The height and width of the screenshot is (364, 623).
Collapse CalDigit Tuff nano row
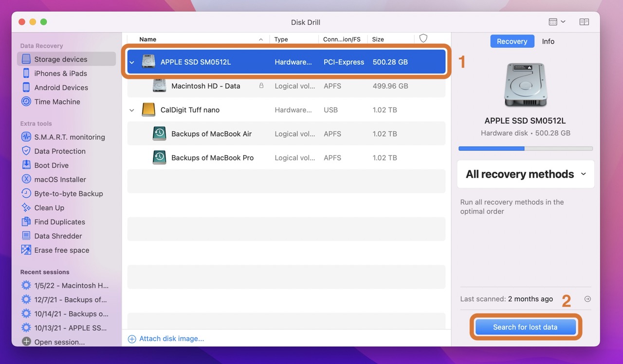(x=131, y=110)
